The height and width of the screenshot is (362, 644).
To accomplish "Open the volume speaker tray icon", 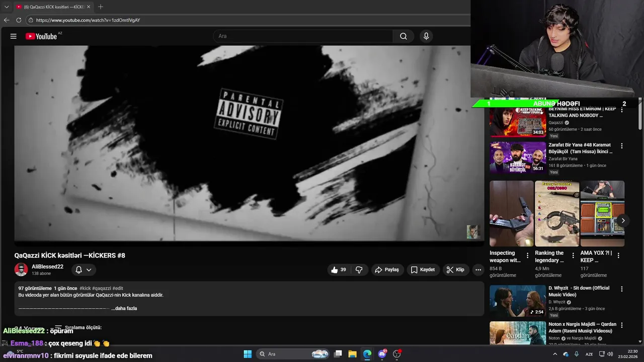I will pyautogui.click(x=610, y=354).
